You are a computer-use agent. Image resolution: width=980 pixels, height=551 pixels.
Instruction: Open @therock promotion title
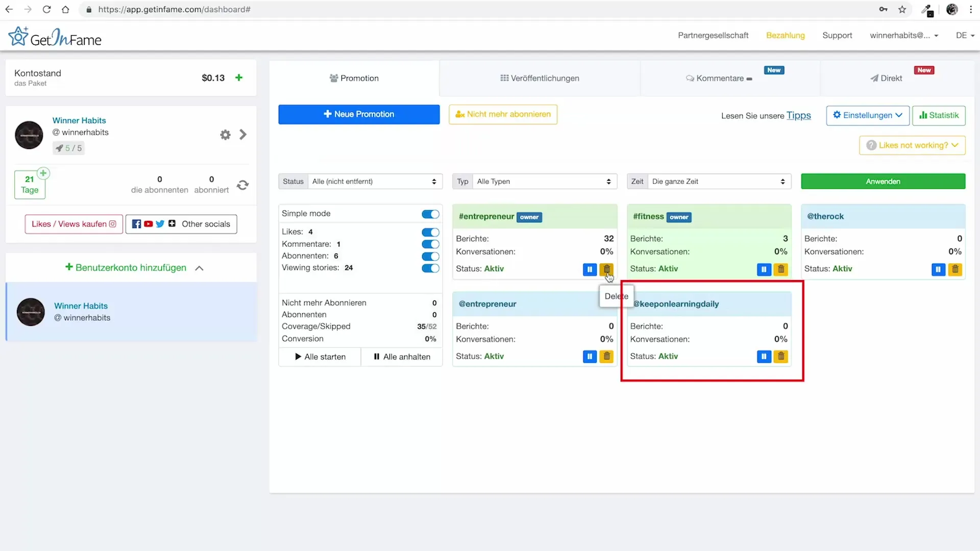(x=825, y=216)
